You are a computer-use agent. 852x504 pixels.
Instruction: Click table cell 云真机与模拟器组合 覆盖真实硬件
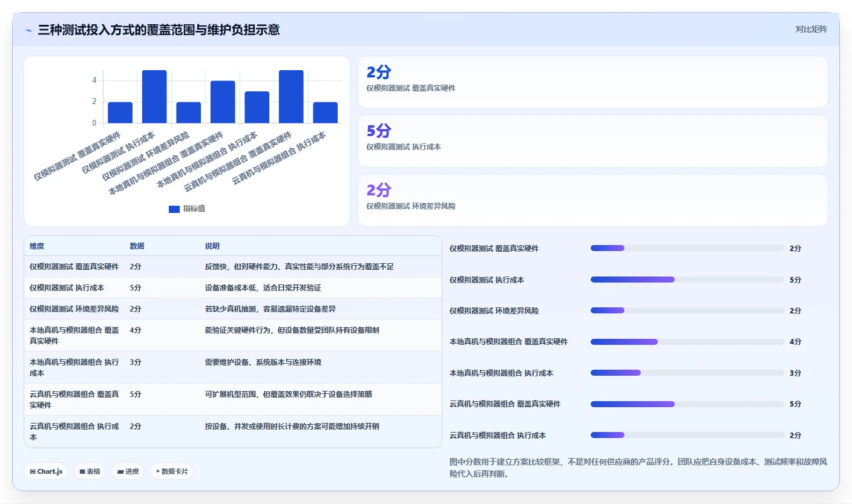pyautogui.click(x=74, y=399)
